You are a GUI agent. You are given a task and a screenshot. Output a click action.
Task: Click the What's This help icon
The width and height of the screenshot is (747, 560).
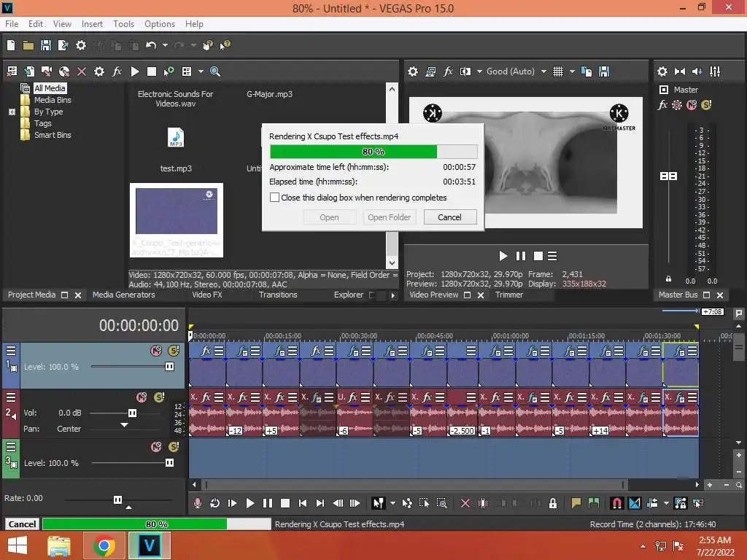[x=225, y=45]
